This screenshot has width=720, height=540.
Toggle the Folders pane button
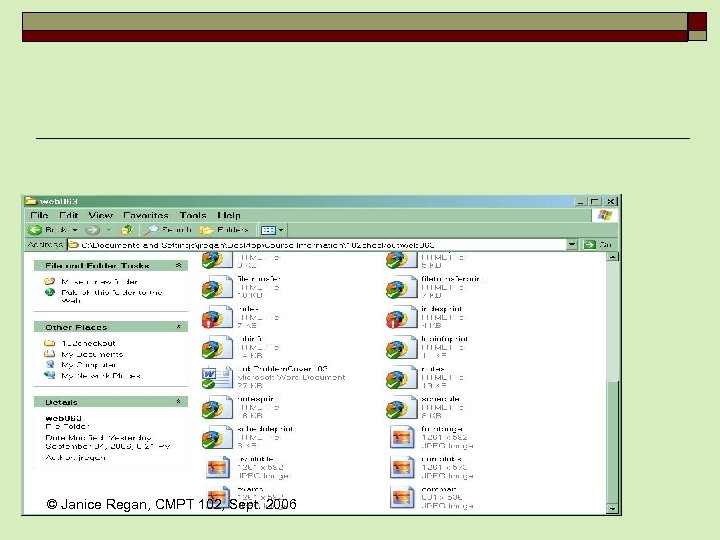225,230
